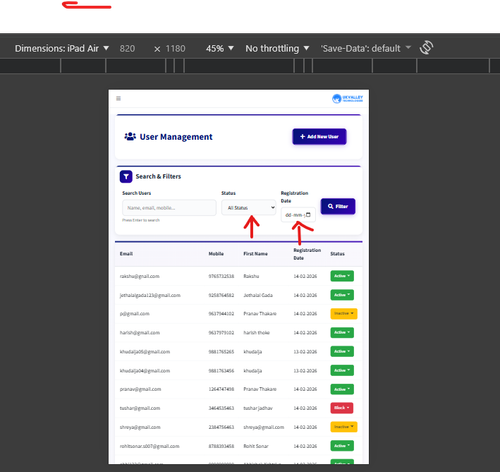Open Active status dropdown for harish@gmail.com
The image size is (500, 472).
[342, 333]
